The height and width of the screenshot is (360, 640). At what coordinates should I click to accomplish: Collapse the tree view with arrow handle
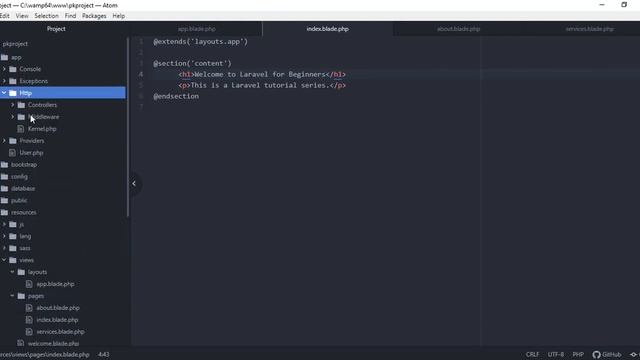point(134,184)
